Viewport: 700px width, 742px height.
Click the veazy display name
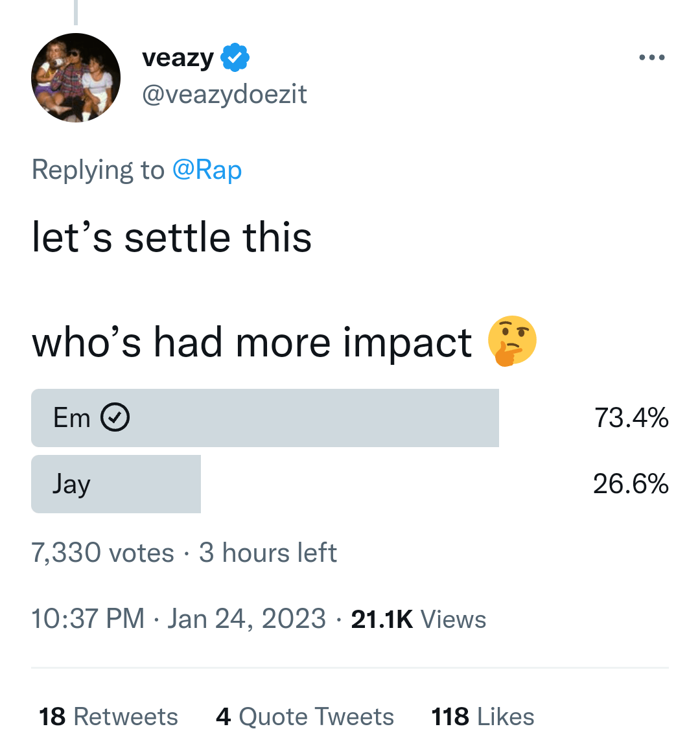[x=178, y=58]
